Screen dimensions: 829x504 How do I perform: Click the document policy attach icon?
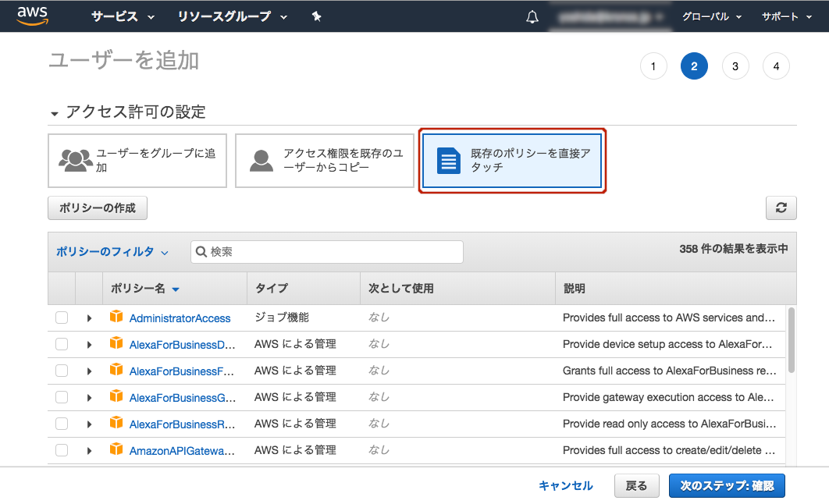[x=448, y=161]
